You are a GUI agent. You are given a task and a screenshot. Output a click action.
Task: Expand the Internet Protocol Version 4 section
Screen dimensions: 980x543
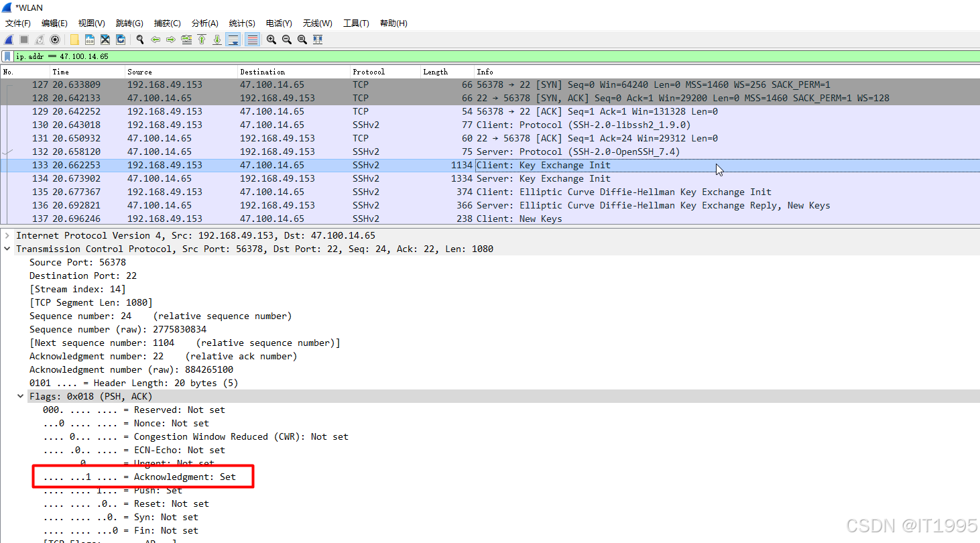[x=7, y=235]
